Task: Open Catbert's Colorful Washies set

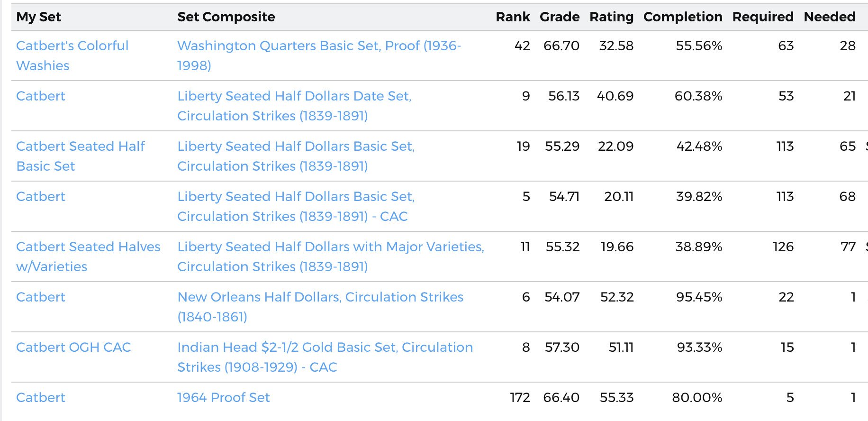Action: click(72, 55)
